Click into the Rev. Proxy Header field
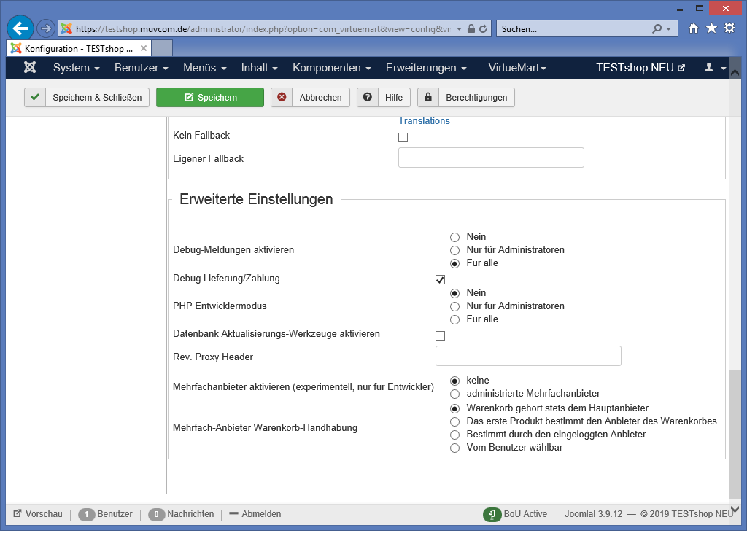747x560 pixels. point(527,356)
